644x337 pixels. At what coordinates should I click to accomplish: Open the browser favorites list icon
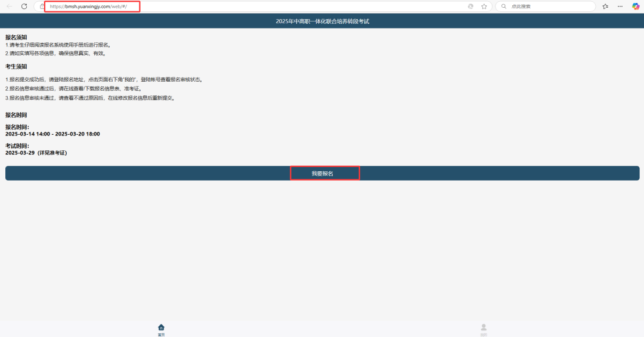pos(605,7)
